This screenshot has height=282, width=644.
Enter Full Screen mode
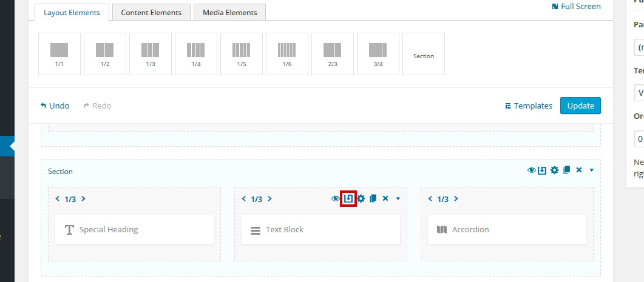pyautogui.click(x=576, y=7)
